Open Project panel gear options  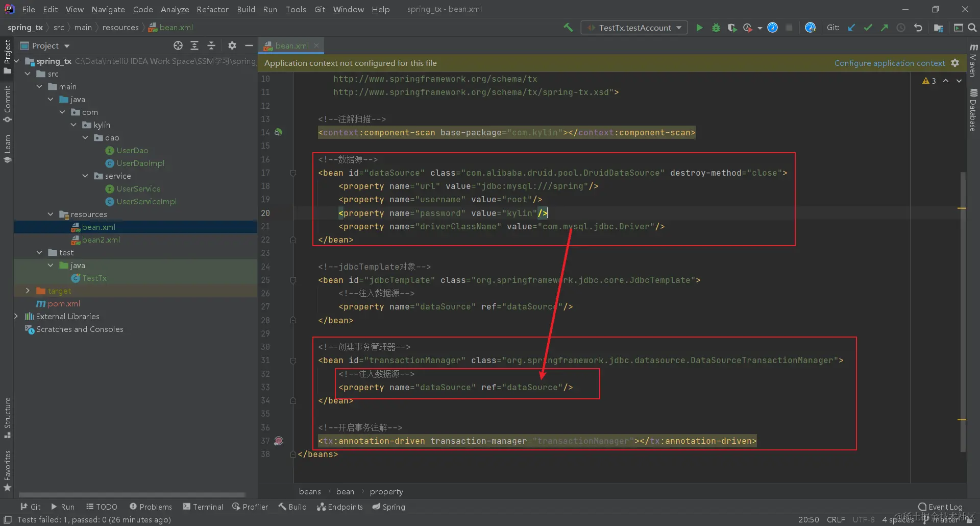tap(232, 45)
